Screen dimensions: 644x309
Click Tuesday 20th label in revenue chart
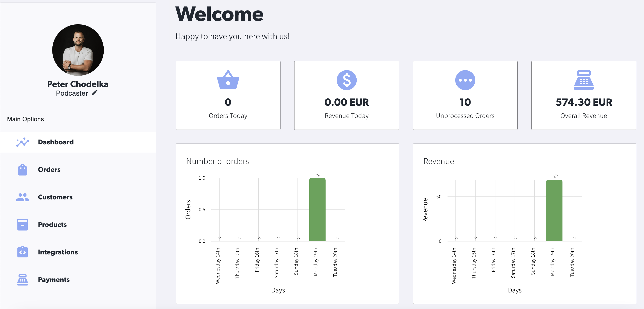click(x=572, y=262)
